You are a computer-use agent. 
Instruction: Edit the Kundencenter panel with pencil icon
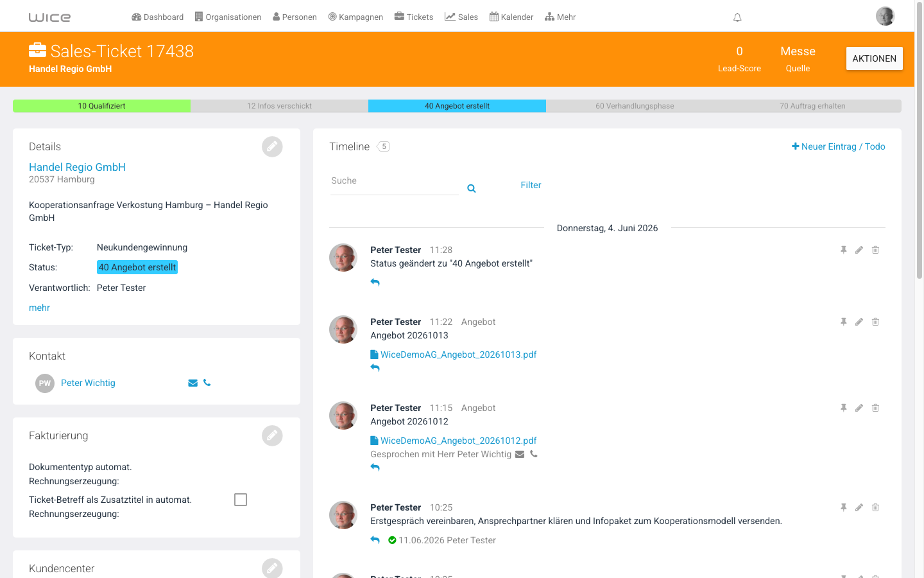tap(272, 568)
